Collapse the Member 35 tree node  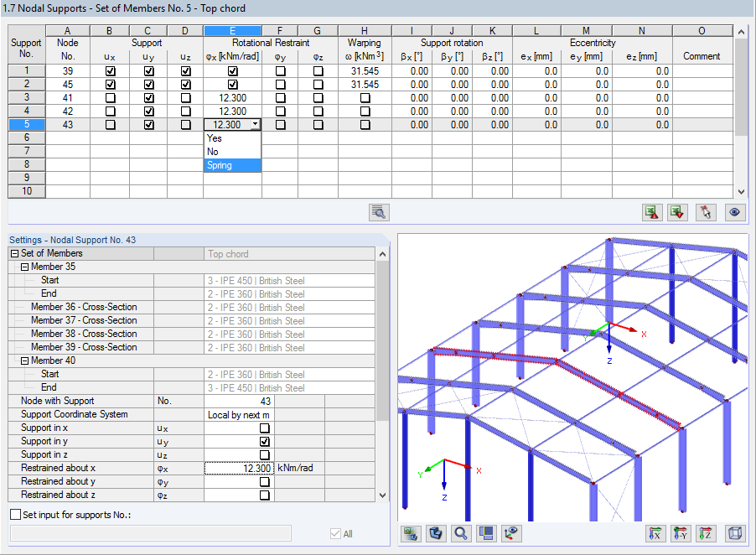(24, 267)
